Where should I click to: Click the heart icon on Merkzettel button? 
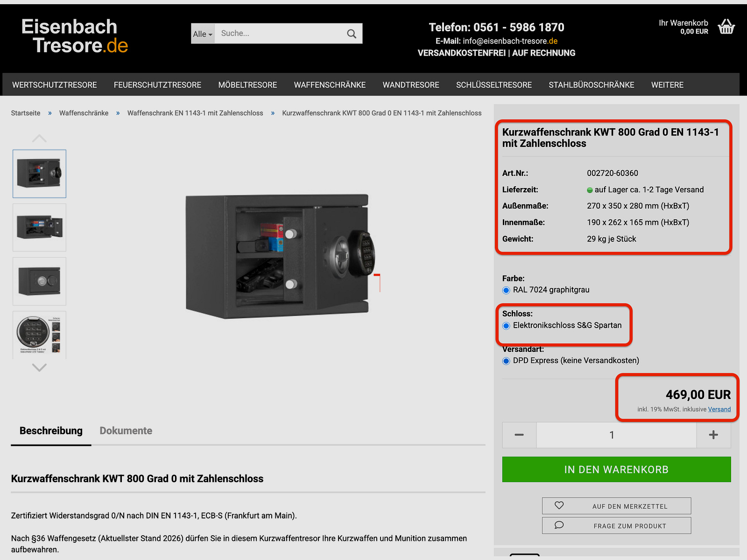559,505
